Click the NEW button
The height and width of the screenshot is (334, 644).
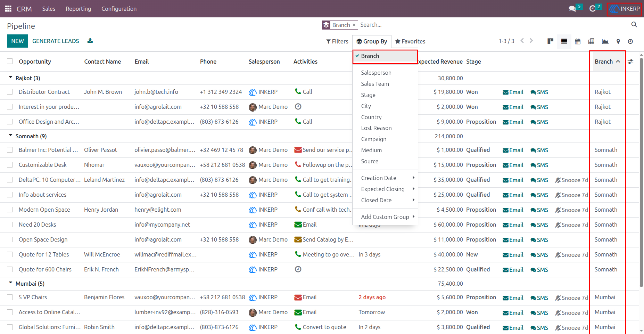click(17, 41)
